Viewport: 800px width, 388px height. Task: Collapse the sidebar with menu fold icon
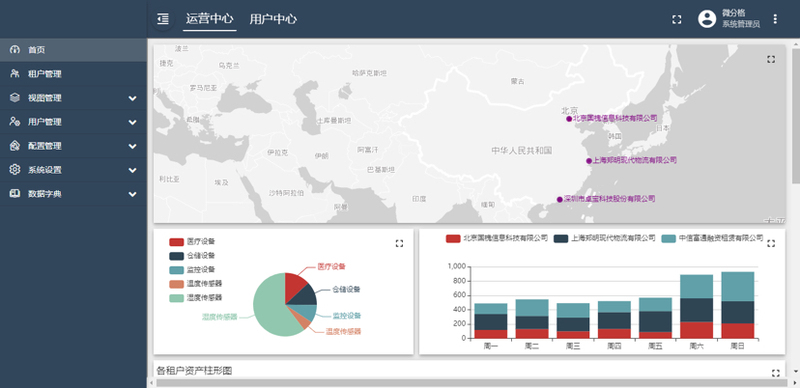[x=163, y=19]
